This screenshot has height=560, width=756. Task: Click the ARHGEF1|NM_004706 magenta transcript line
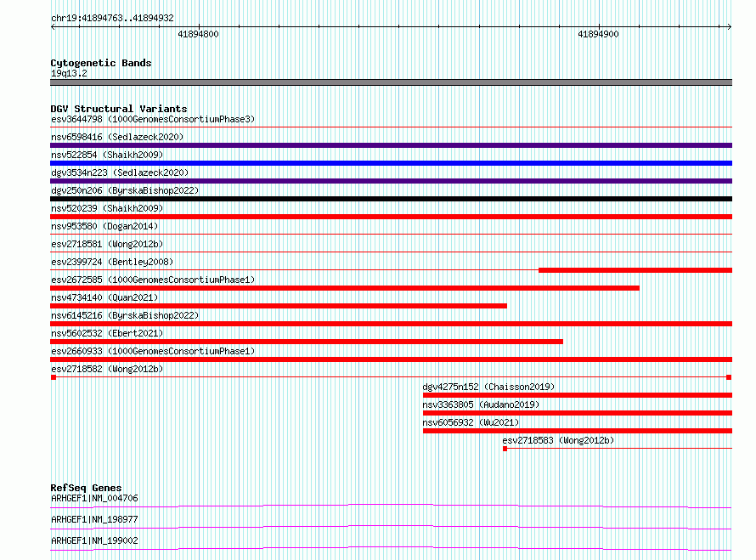[391, 506]
